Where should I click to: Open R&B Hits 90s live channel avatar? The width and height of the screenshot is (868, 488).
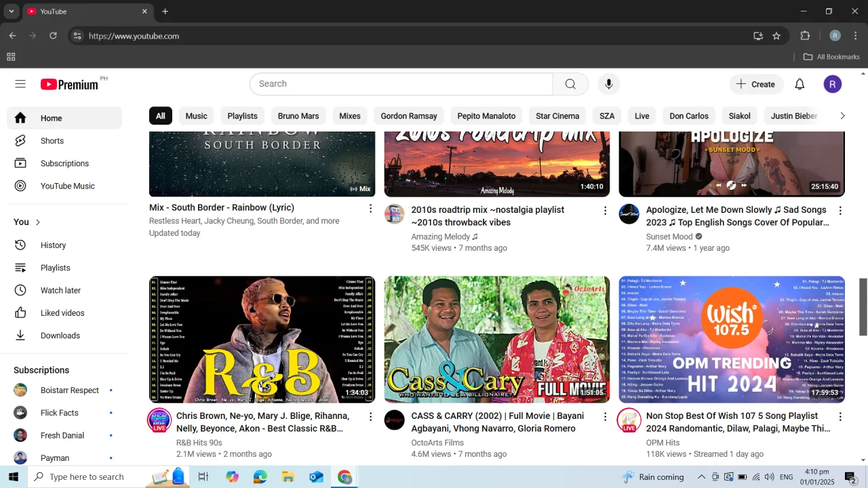tap(159, 421)
